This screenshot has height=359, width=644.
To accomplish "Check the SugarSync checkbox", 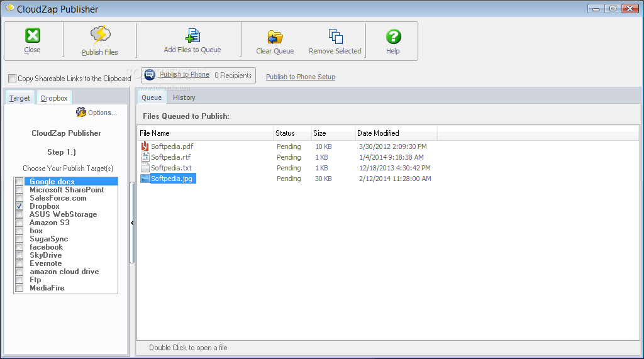I will tap(19, 239).
